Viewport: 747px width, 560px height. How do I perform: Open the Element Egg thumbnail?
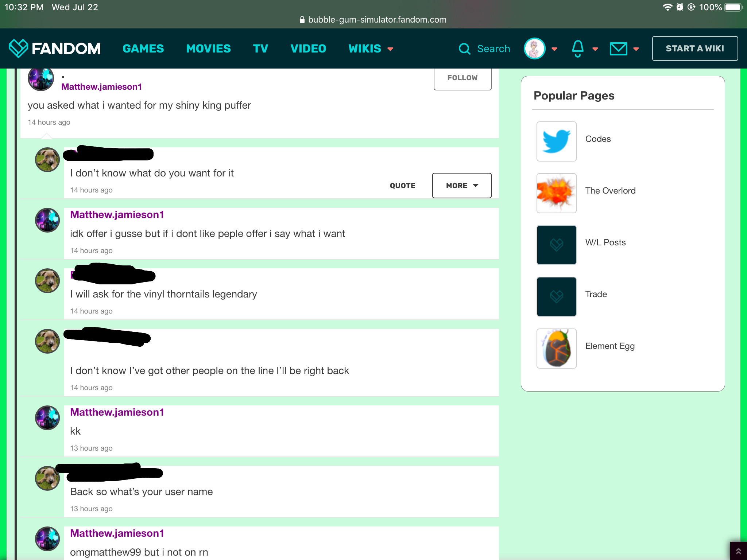556,349
